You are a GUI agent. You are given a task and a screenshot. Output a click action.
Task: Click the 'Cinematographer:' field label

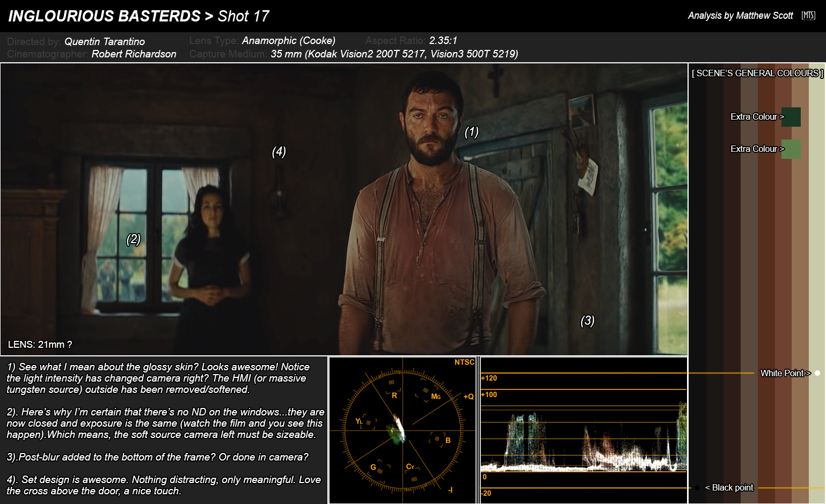[47, 54]
